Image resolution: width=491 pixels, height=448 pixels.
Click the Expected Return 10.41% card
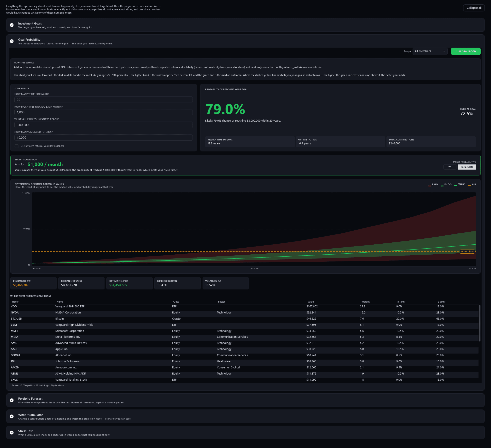click(177, 283)
